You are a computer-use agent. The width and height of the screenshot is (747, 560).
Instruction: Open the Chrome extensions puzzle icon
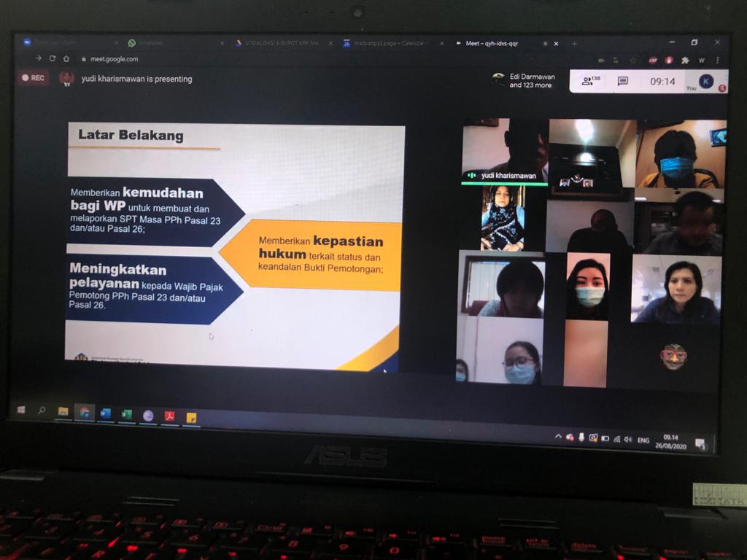click(685, 61)
